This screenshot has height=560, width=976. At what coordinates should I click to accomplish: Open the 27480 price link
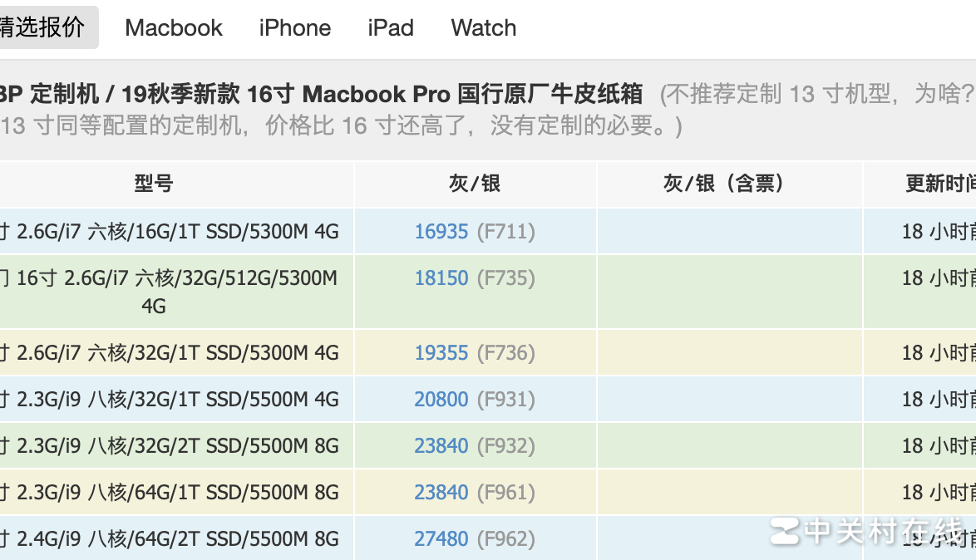click(x=441, y=539)
